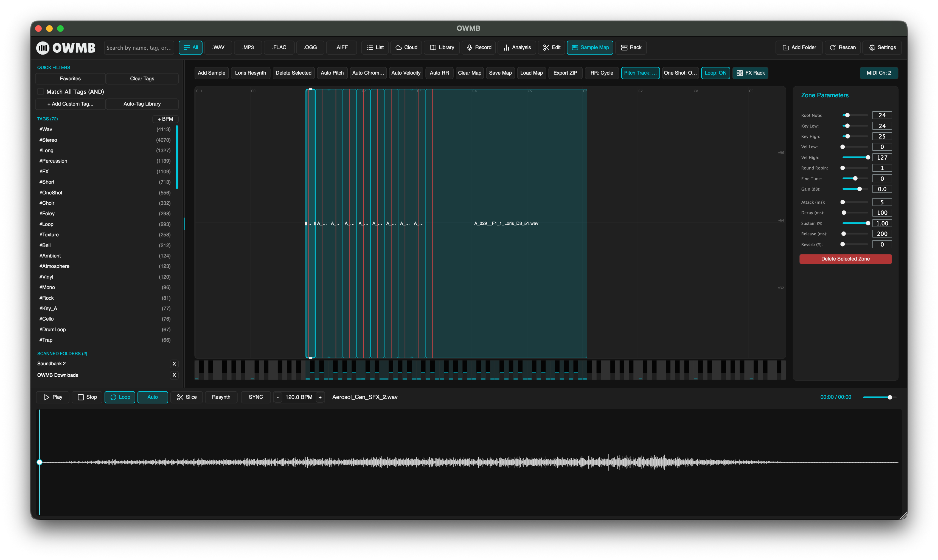938x560 pixels.
Task: Open the FX Rack panel
Action: coord(750,73)
